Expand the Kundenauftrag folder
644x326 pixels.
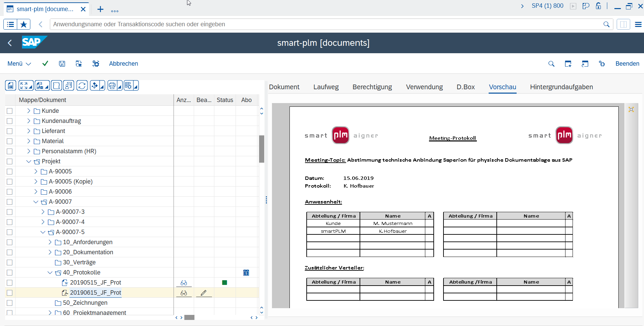point(29,121)
